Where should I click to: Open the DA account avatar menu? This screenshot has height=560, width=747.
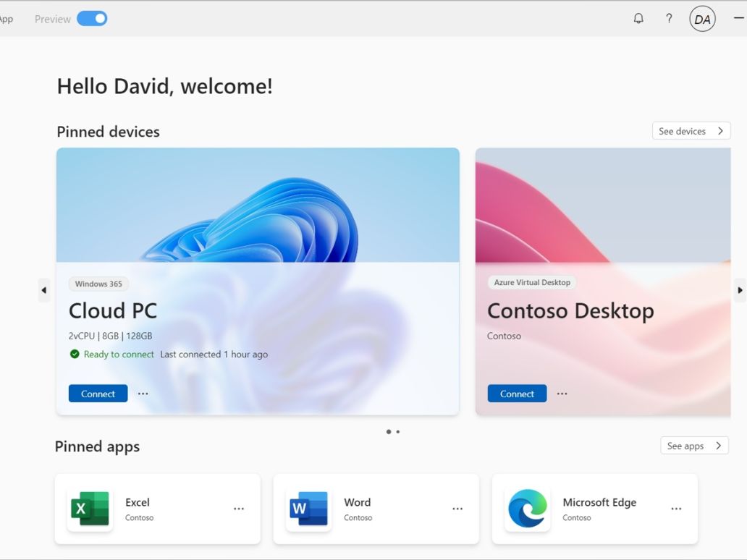[702, 19]
